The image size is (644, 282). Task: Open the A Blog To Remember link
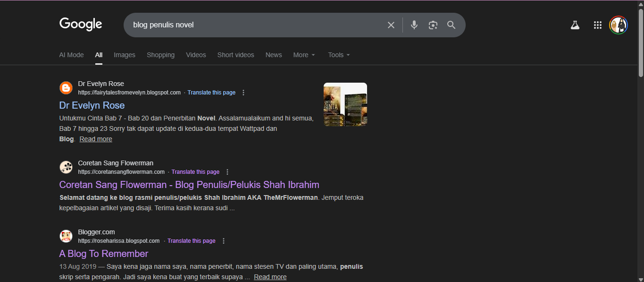tap(104, 254)
